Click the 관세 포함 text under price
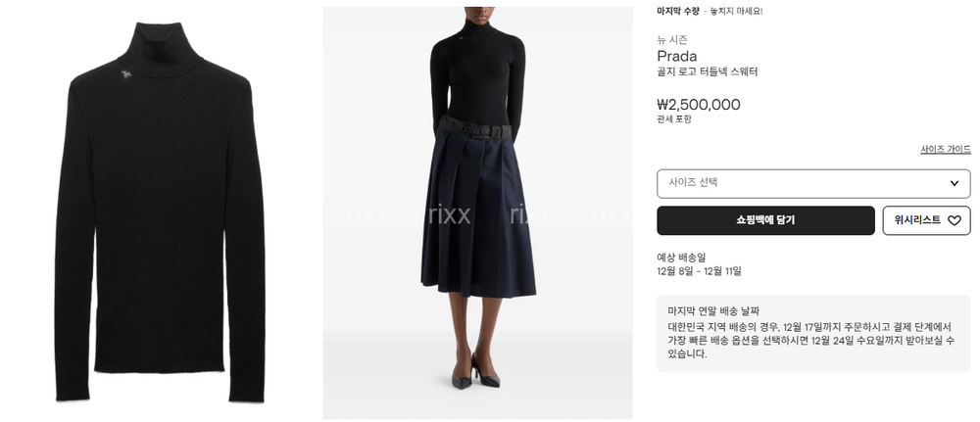The height and width of the screenshot is (422, 980). point(674,119)
